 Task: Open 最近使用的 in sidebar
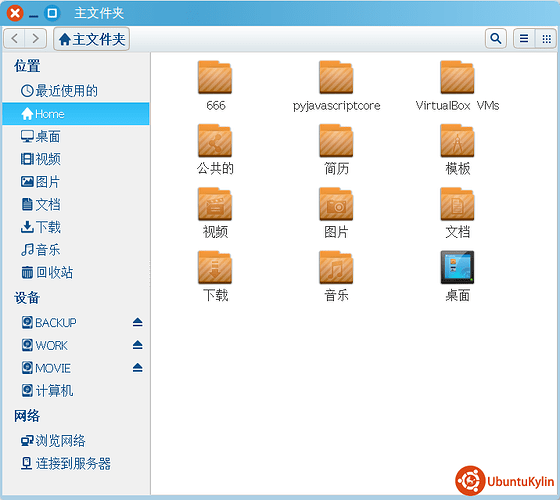[76, 91]
